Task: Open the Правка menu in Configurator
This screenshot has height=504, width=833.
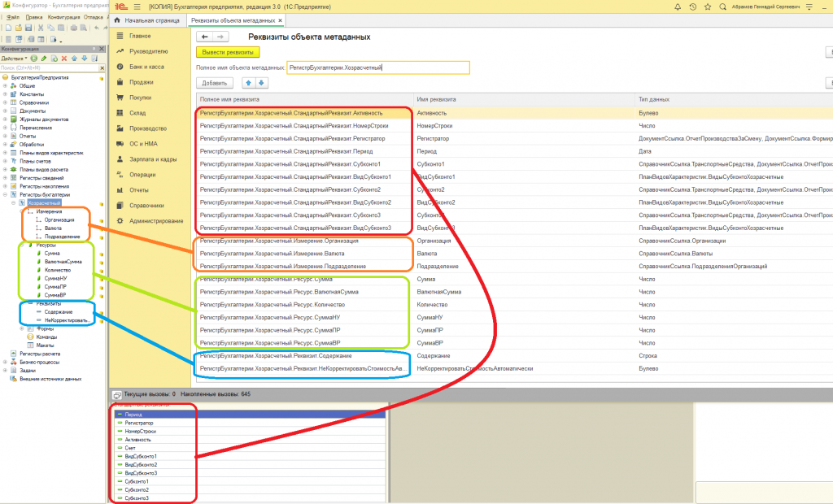Action: click(x=34, y=17)
